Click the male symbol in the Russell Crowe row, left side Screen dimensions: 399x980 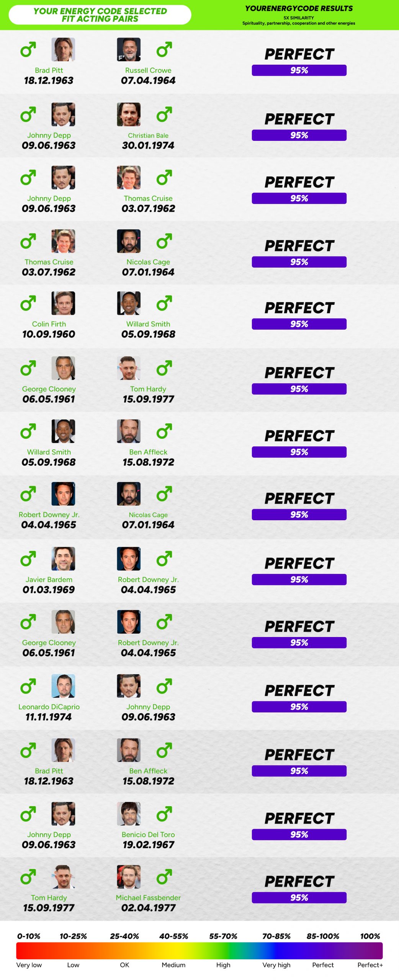click(28, 49)
